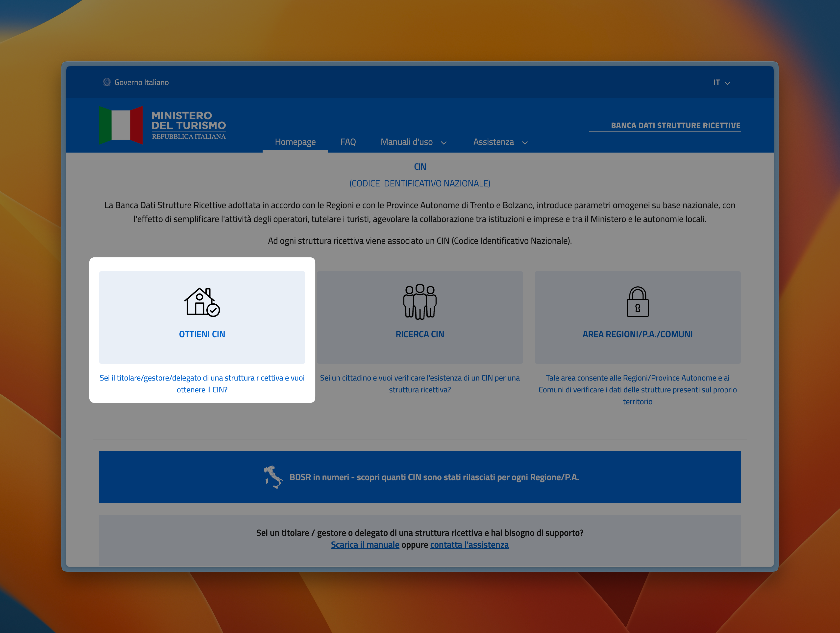Click the group of people icon

point(420,302)
